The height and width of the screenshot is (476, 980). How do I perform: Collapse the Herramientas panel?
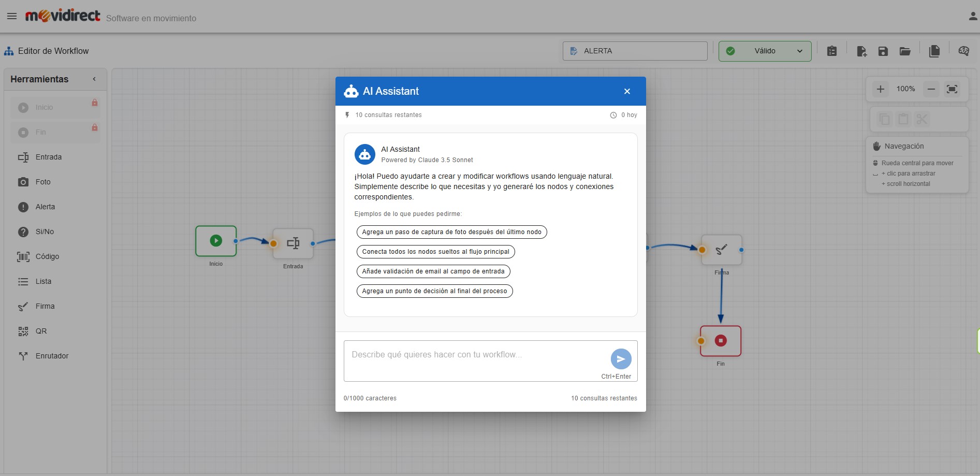94,79
